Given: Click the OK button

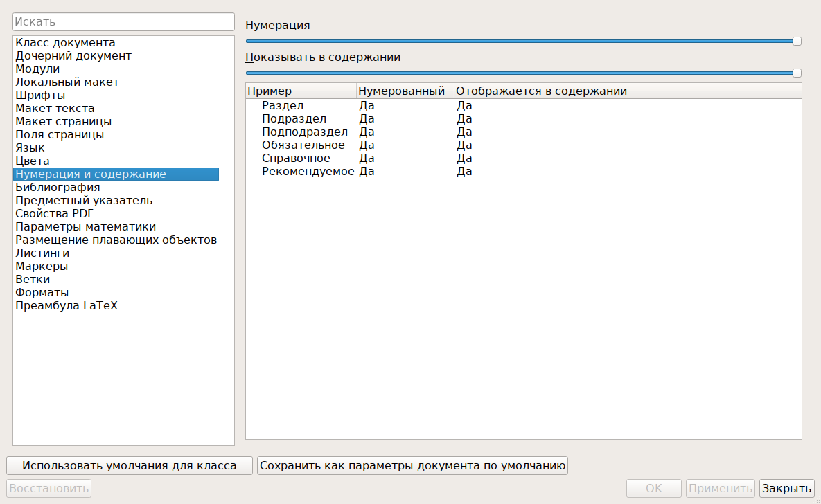Looking at the screenshot, I should click(653, 488).
